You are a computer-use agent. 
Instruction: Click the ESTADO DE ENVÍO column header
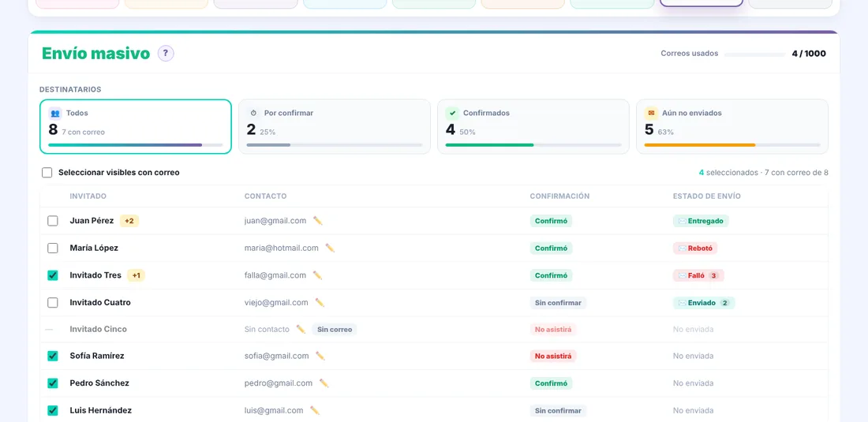pos(707,196)
